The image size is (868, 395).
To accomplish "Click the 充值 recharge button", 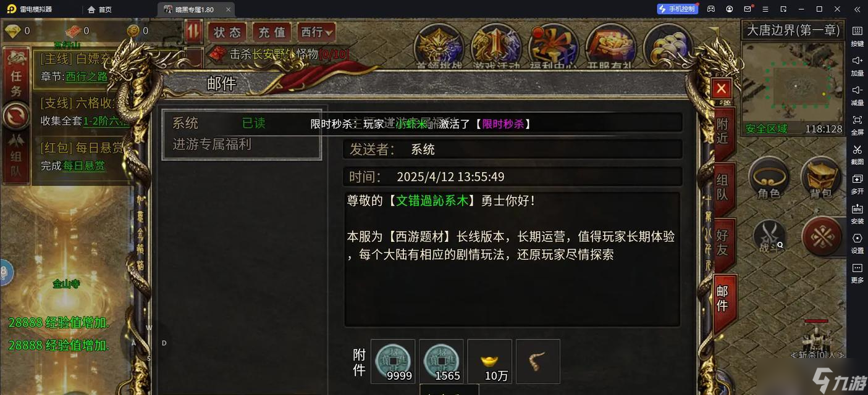I will point(272,31).
